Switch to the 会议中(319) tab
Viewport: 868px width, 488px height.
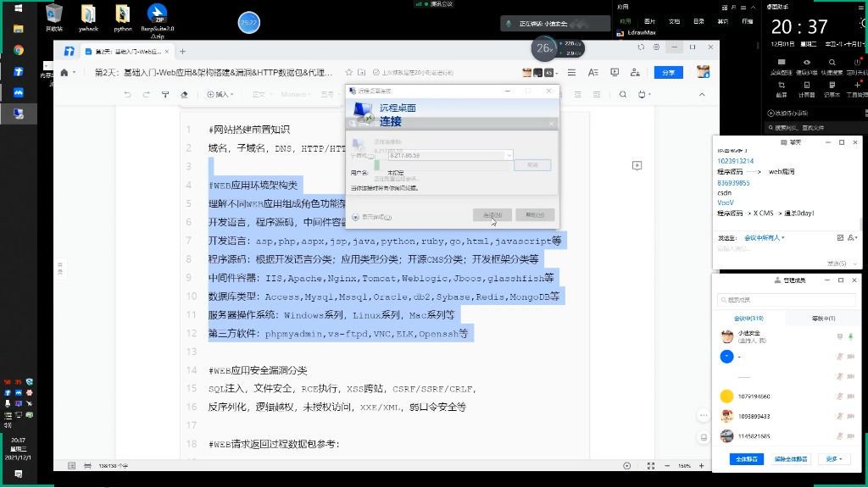tap(748, 319)
